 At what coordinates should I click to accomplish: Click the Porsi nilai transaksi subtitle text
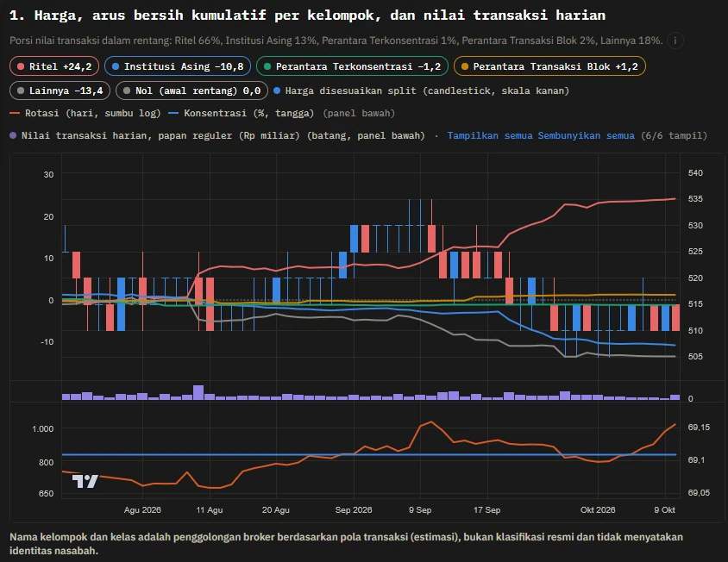(x=336, y=41)
